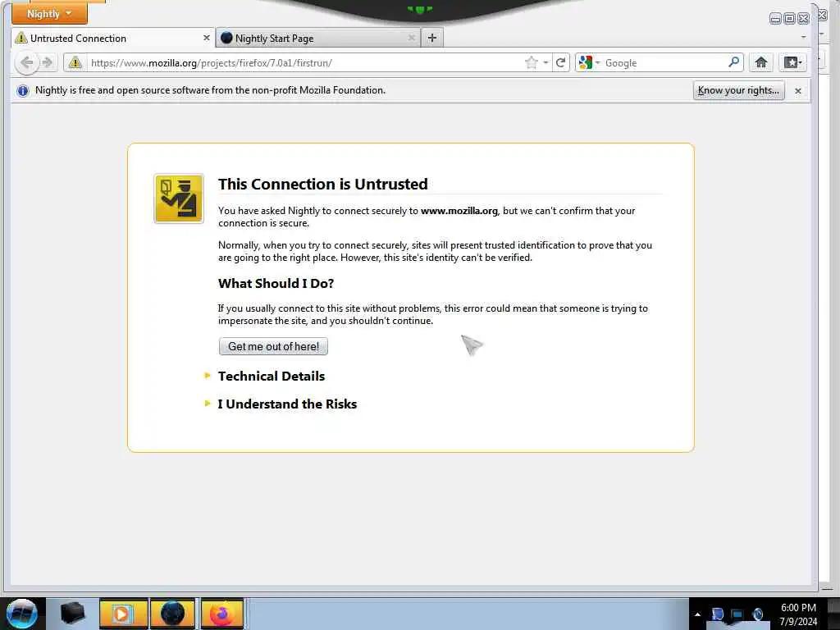Dismiss the Nightly notification bar
The height and width of the screenshot is (630, 840).
(x=797, y=91)
